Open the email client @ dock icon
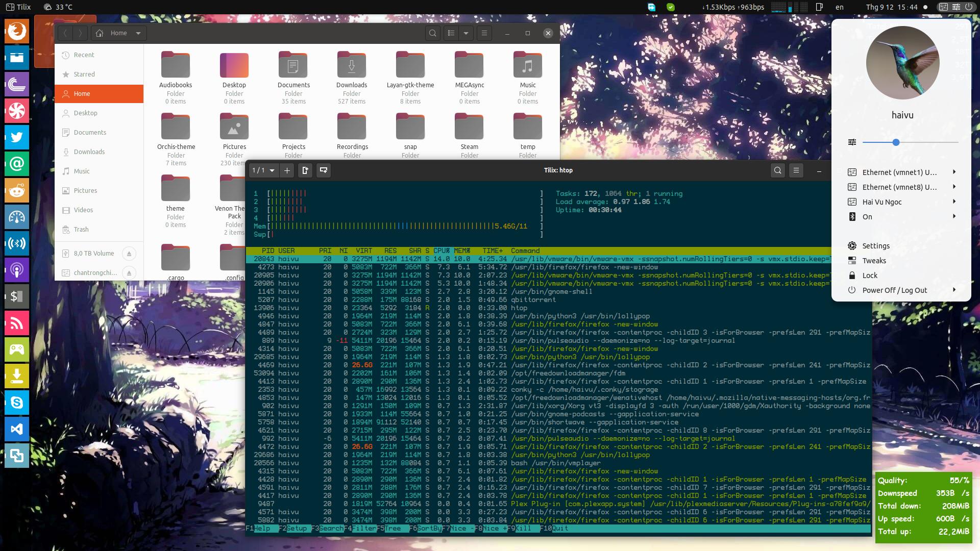980x551 pixels. point(17,164)
